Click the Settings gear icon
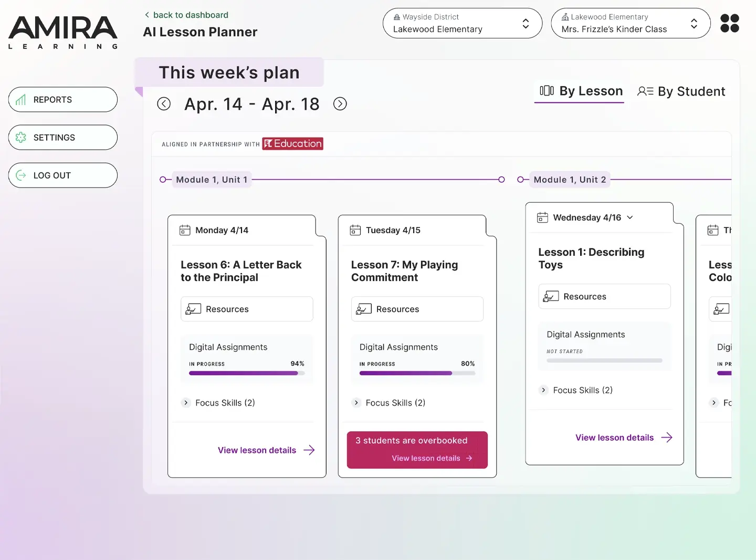756x560 pixels. click(21, 137)
